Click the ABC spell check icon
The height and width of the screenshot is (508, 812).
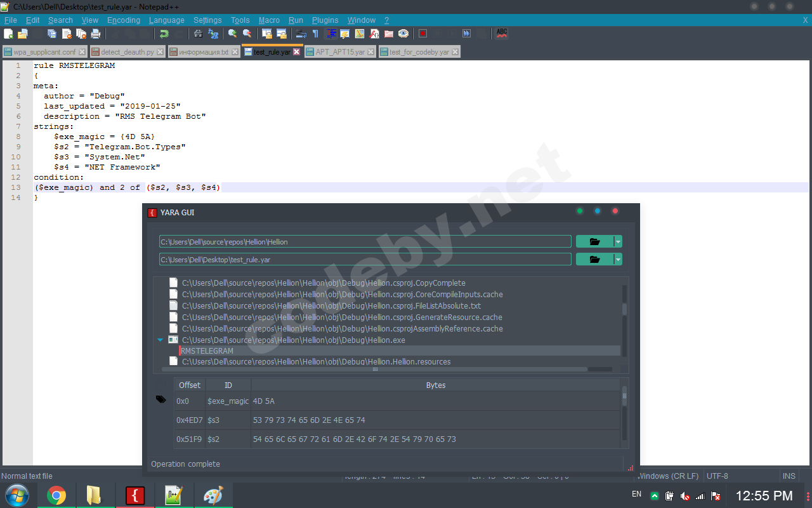(x=502, y=33)
